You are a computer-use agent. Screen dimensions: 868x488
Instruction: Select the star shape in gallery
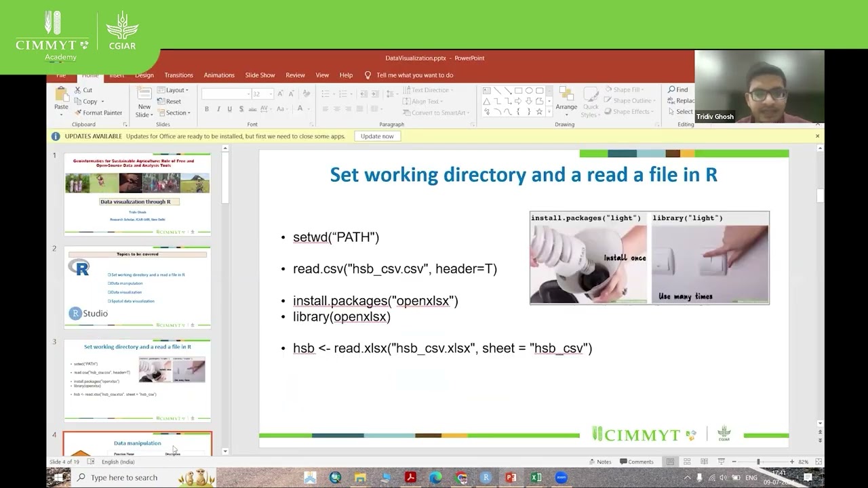(540, 112)
